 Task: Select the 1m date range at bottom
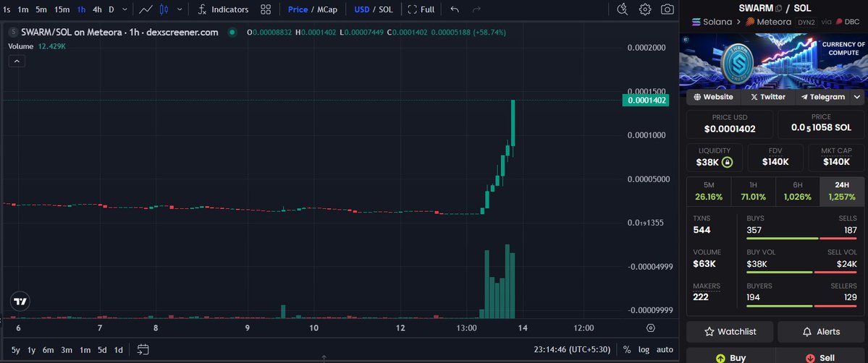click(x=85, y=350)
